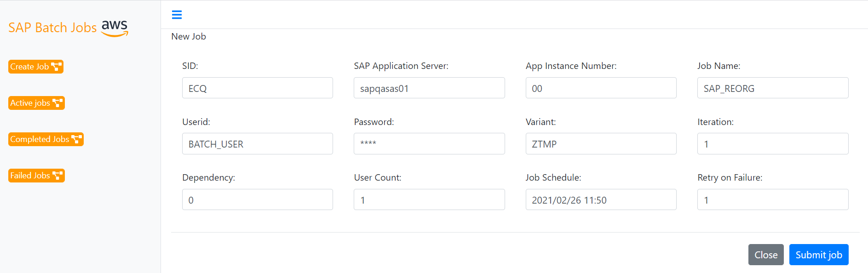
Task: Click the App Instance Number field
Action: coord(601,88)
